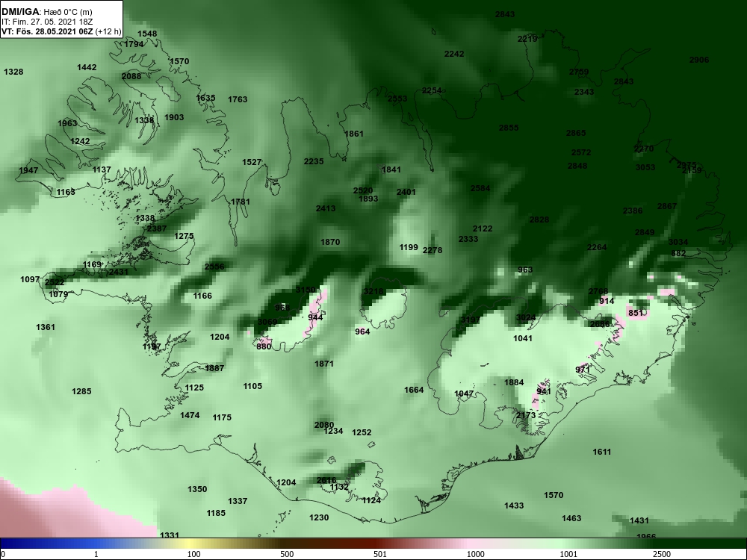Image resolution: width=747 pixels, height=560 pixels.
Task: Click the map value 851 in the pink patch
Action: coord(636,314)
